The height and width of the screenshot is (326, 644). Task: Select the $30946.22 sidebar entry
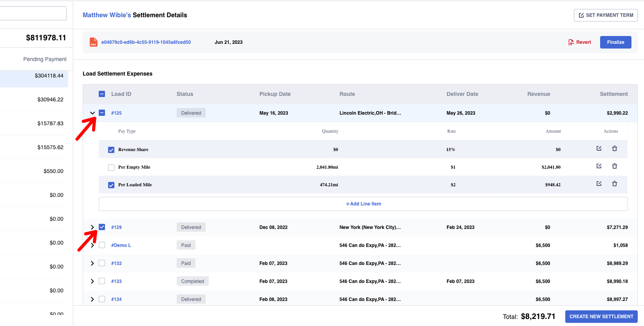click(x=50, y=99)
